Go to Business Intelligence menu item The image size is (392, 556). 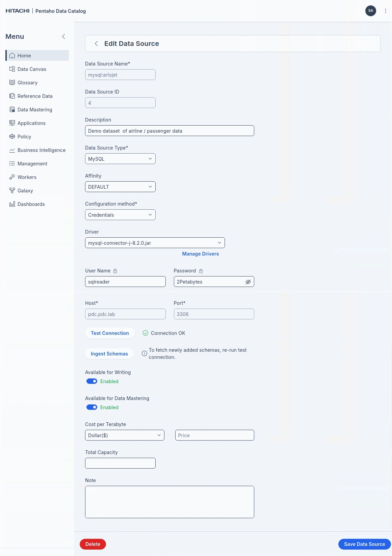[41, 150]
